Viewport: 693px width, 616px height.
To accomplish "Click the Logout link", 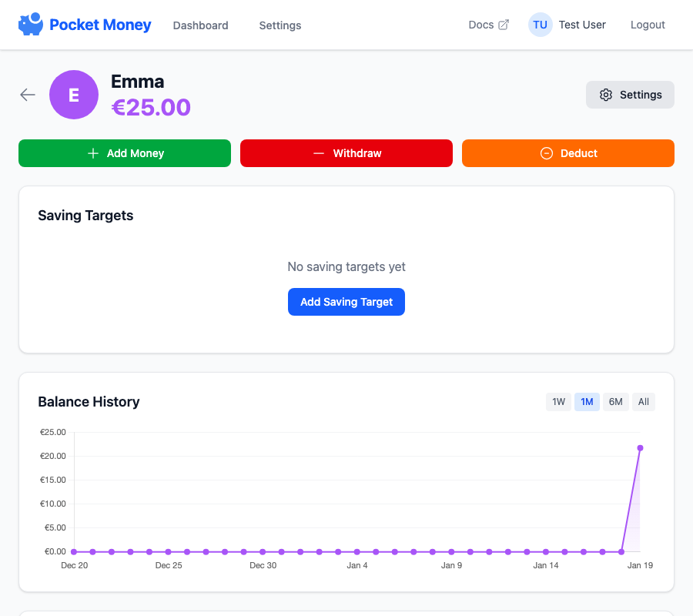I will (x=648, y=25).
